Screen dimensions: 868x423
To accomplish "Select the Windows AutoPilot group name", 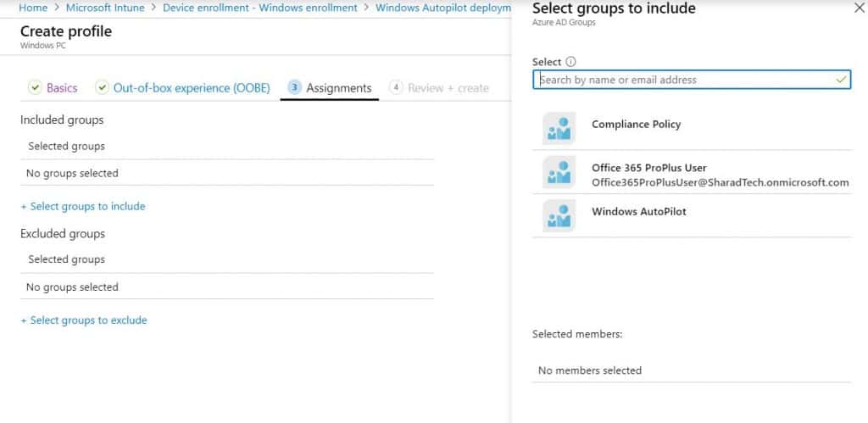I will pos(639,212).
